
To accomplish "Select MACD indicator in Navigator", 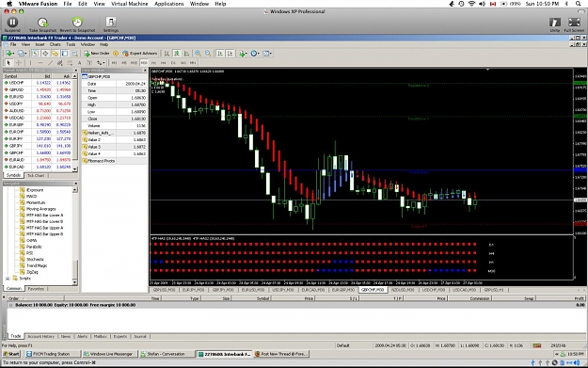I will (x=31, y=196).
